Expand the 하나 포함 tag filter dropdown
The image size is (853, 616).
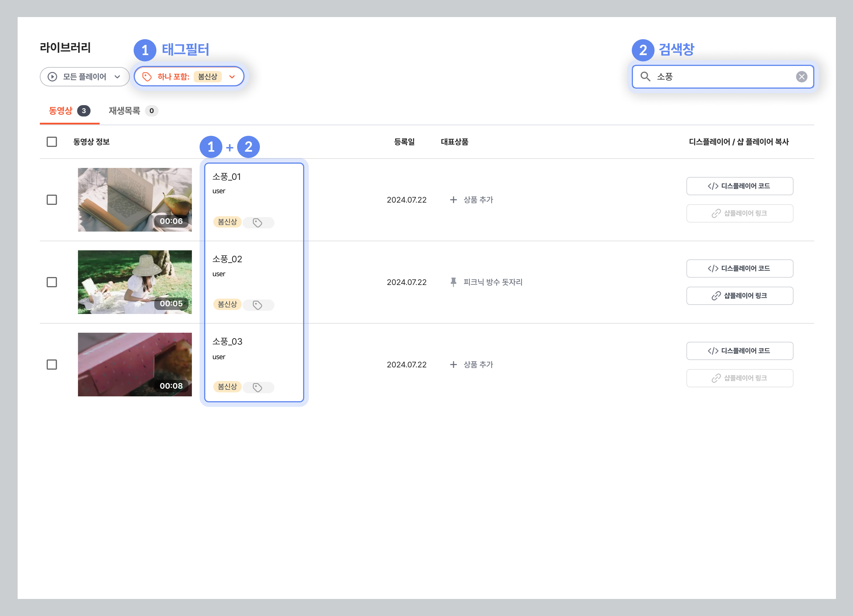[189, 77]
